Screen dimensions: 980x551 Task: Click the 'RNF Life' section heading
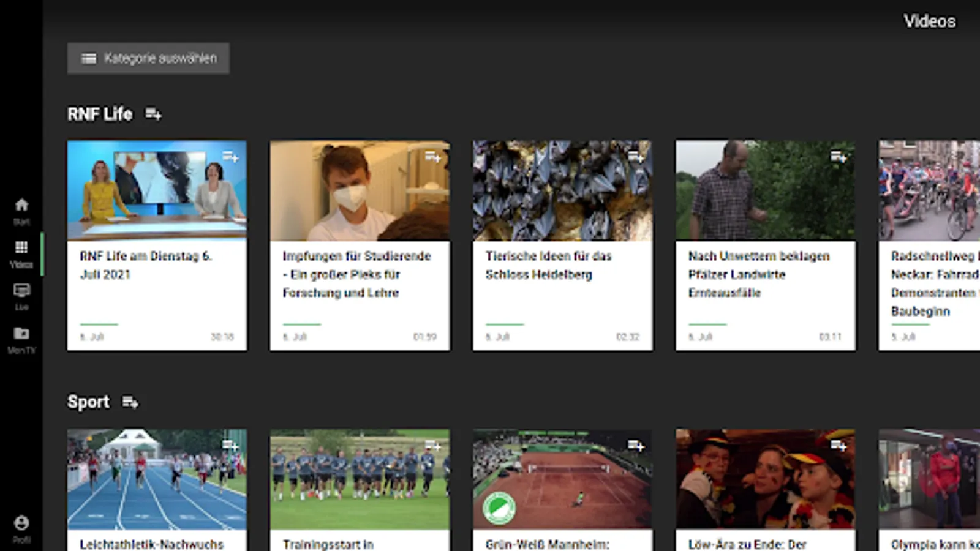100,114
